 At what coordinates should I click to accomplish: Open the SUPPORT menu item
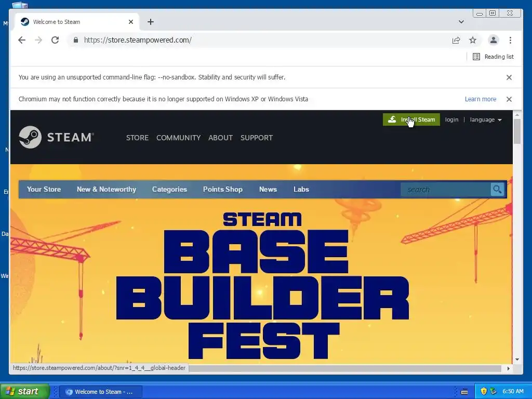point(257,138)
